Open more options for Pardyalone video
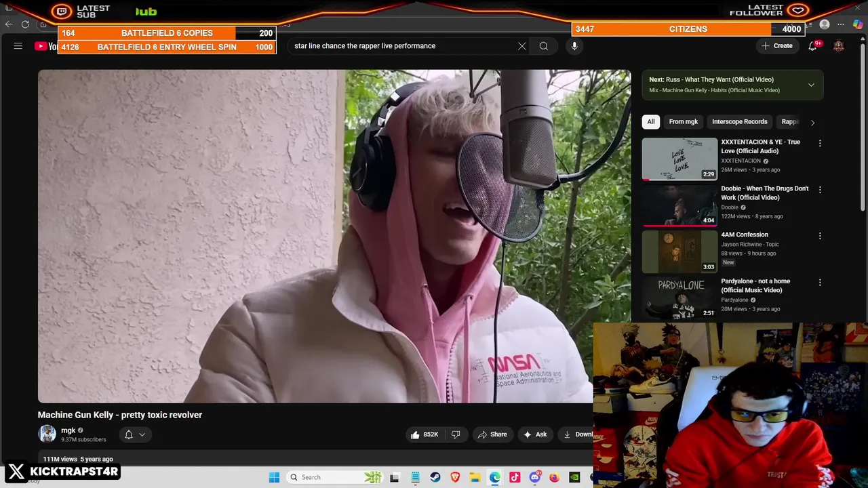The image size is (868, 488). tap(820, 282)
